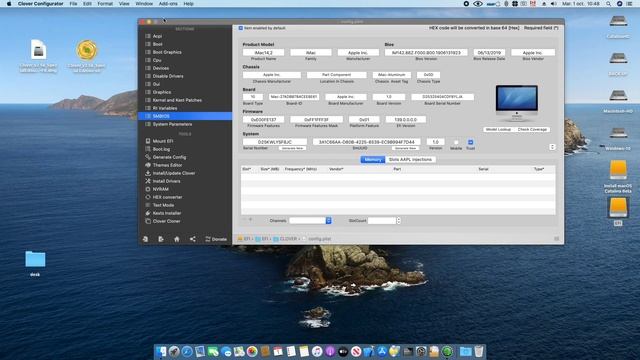This screenshot has height=360, width=640.
Task: Click the Check Coverage button
Action: pyautogui.click(x=532, y=129)
